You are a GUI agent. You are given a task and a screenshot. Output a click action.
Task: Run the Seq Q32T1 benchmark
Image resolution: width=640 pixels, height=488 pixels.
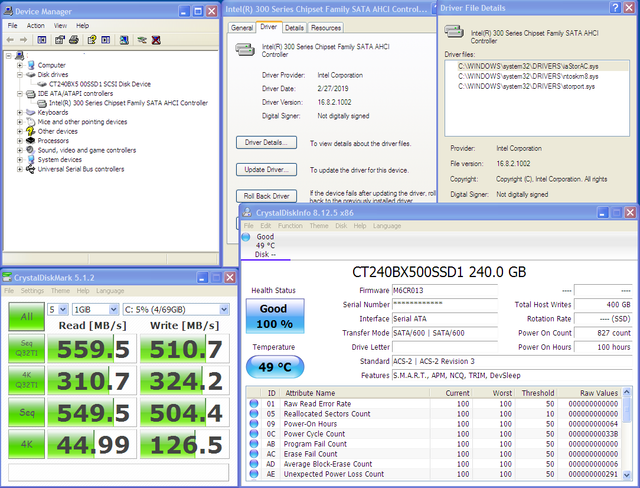[27, 348]
